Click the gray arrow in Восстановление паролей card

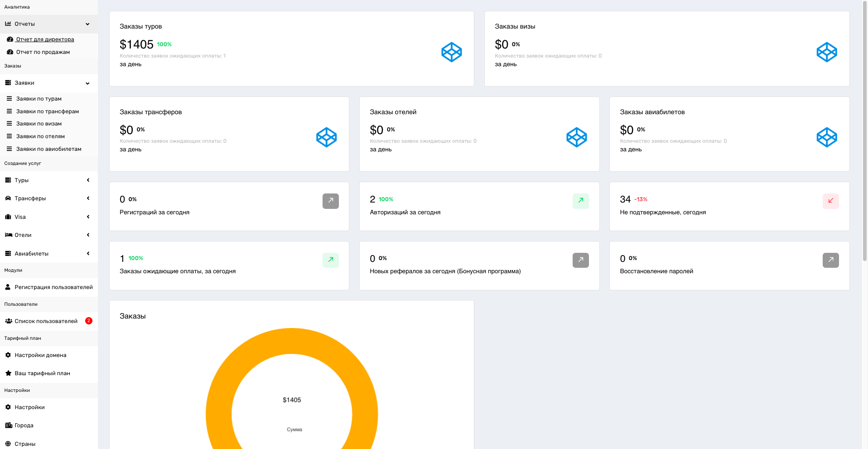[830, 260]
